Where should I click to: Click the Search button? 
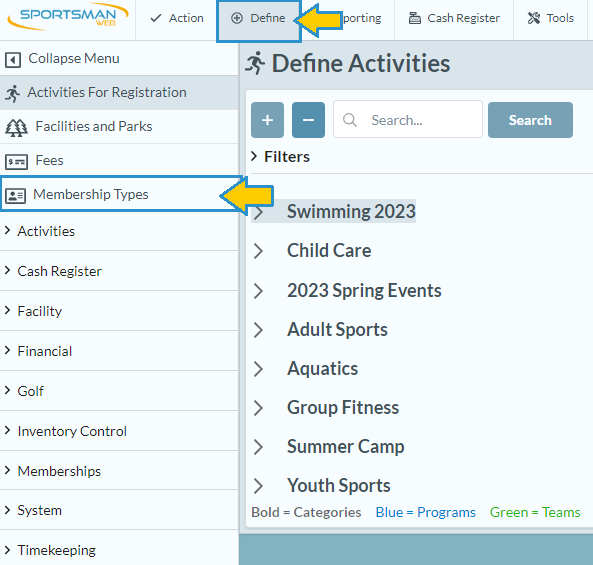tap(530, 120)
